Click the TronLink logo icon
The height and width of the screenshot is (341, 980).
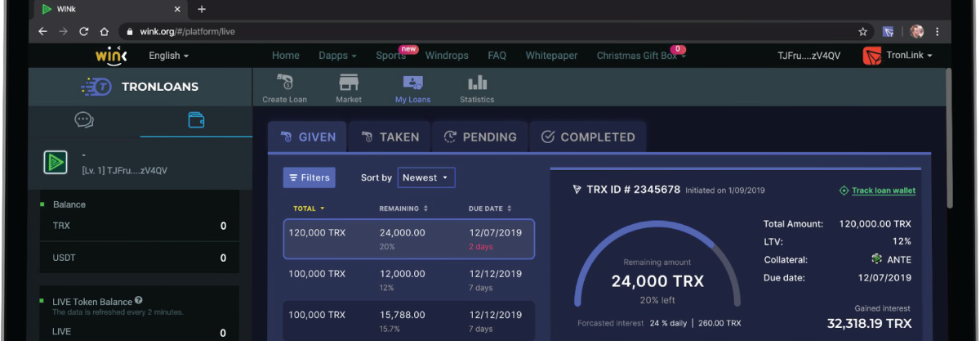tap(872, 56)
